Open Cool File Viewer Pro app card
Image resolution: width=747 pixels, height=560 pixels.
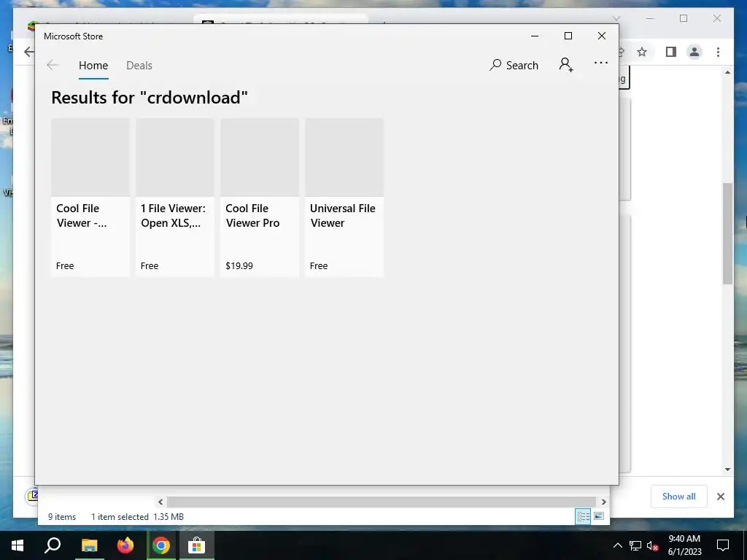259,197
